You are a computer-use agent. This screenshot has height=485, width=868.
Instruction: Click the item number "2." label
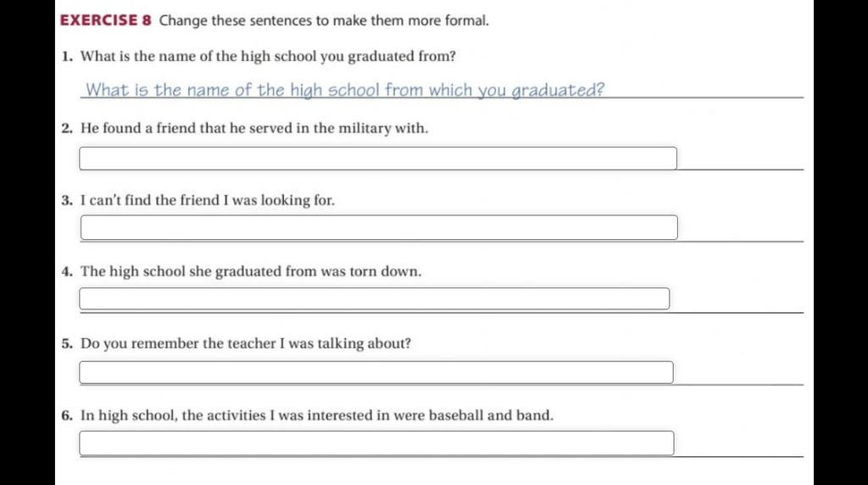pos(67,128)
